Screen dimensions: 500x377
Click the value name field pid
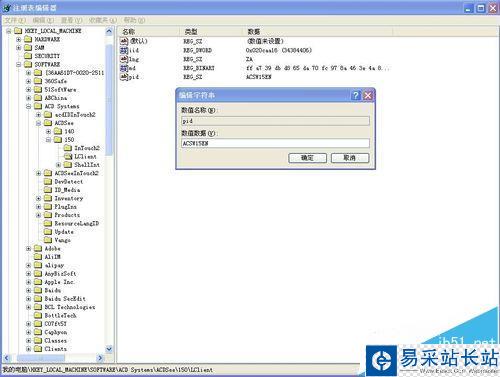coord(275,121)
